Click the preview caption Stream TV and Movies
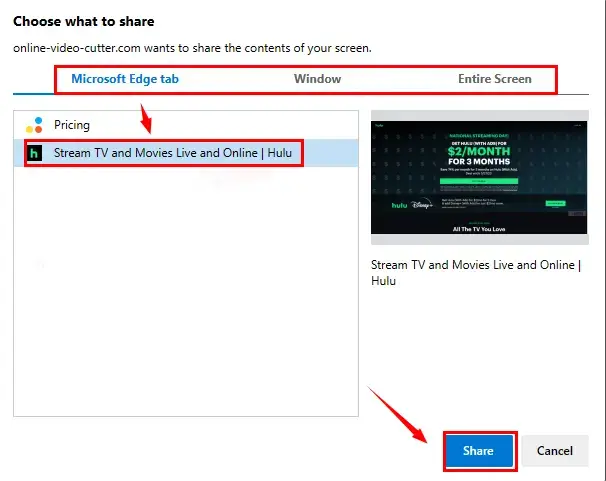The width and height of the screenshot is (606, 481). [x=476, y=273]
